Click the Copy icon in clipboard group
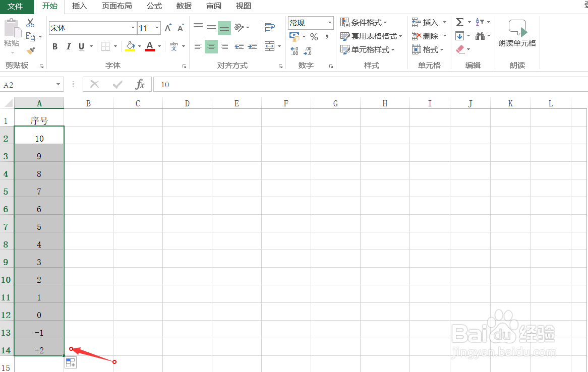This screenshot has width=588, height=372. click(30, 36)
